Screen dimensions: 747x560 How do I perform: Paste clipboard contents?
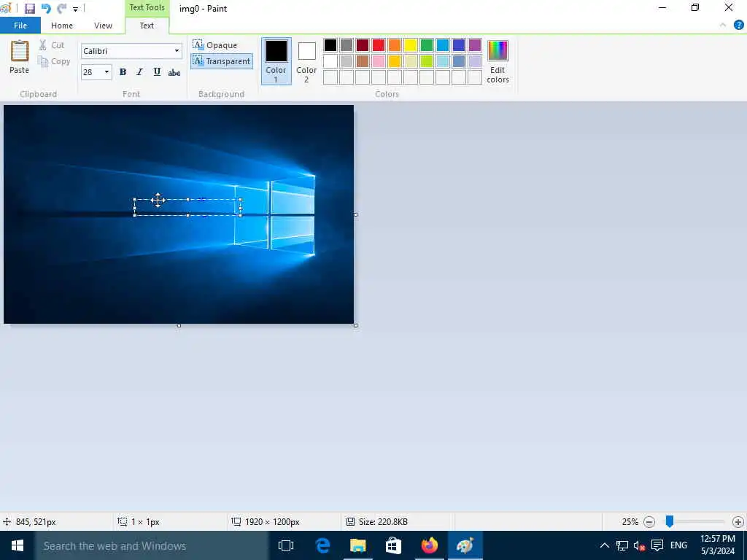20,57
